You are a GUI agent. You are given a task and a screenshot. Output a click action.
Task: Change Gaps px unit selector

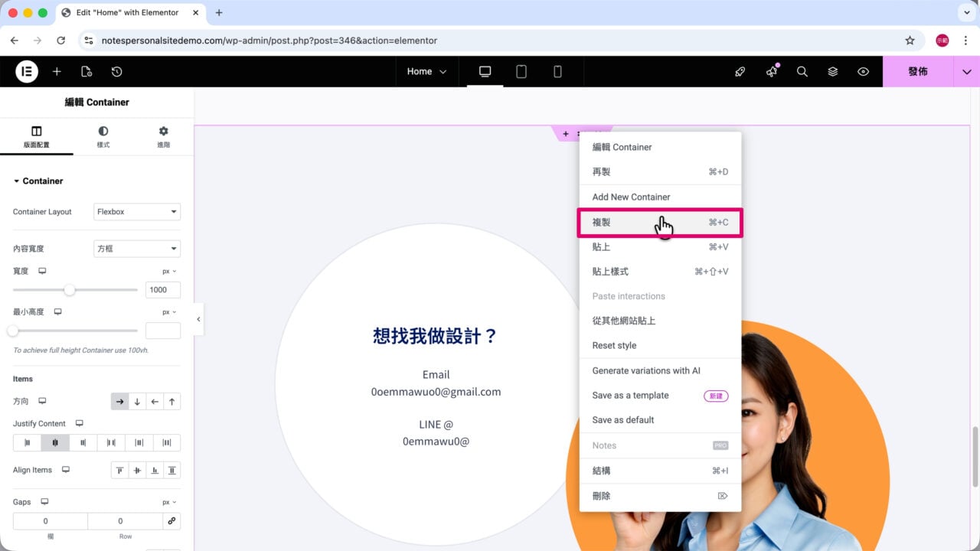tap(169, 502)
